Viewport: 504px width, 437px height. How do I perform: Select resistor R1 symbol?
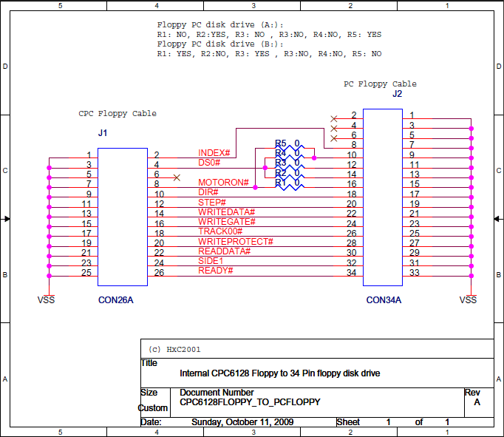click(290, 187)
